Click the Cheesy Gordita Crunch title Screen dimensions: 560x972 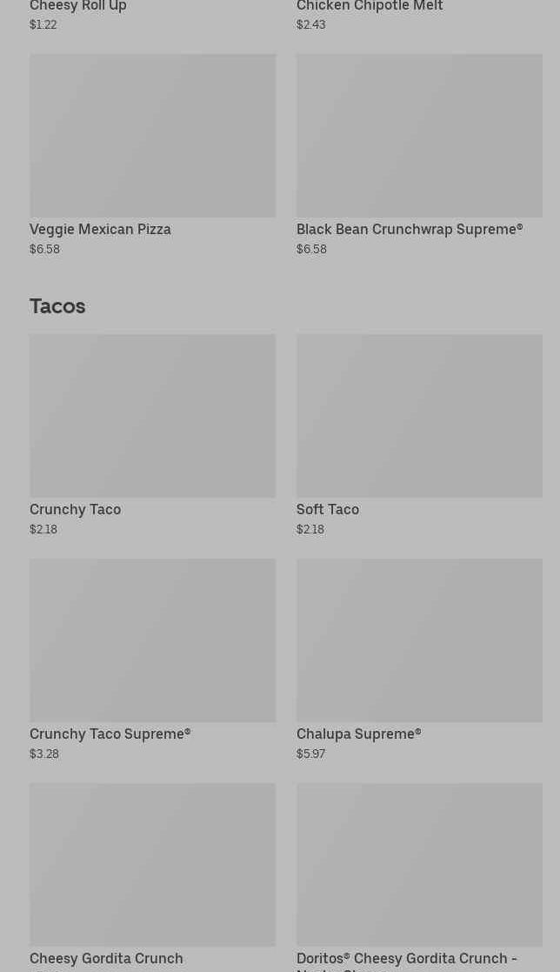[x=106, y=958]
